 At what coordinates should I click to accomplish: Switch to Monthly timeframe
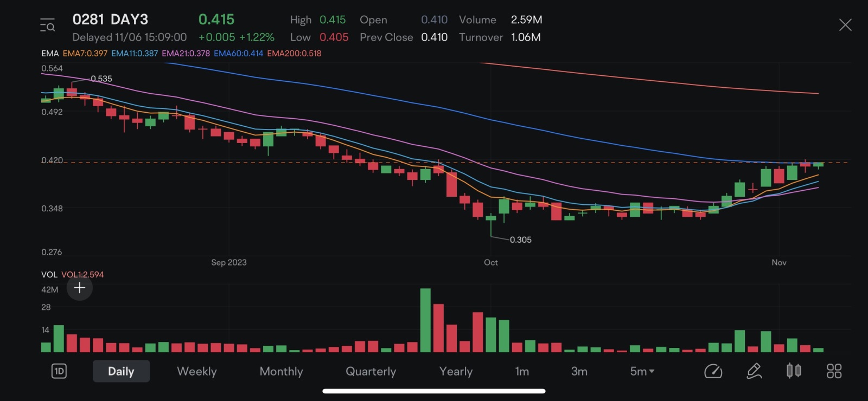(281, 371)
